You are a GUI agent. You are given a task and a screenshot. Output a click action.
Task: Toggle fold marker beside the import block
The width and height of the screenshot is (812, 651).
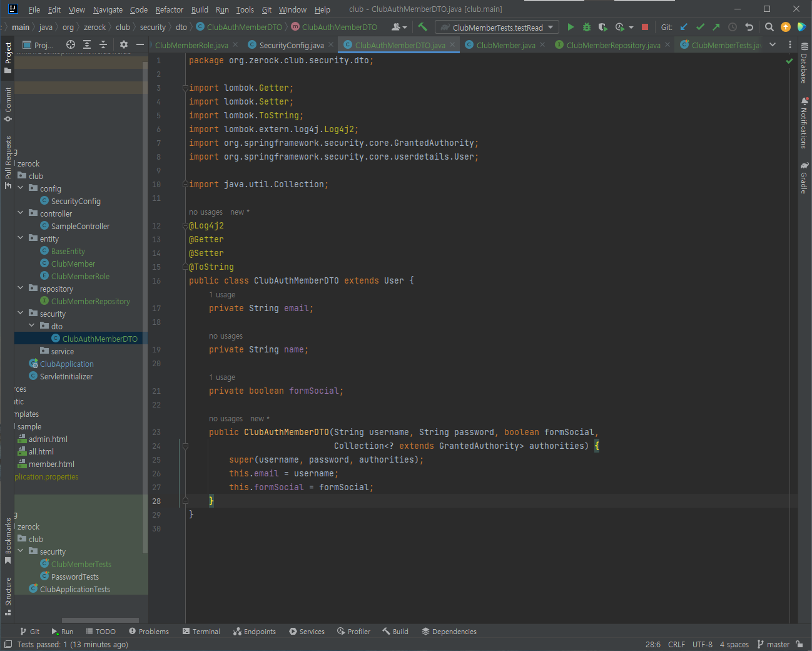point(185,88)
